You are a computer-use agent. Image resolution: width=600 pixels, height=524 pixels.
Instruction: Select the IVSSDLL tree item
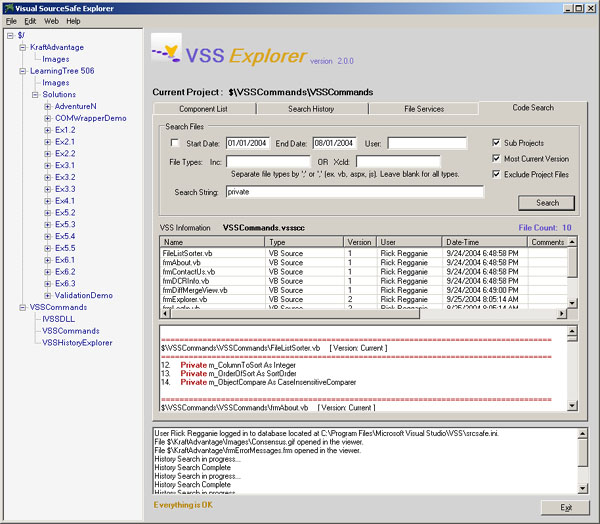click(59, 319)
